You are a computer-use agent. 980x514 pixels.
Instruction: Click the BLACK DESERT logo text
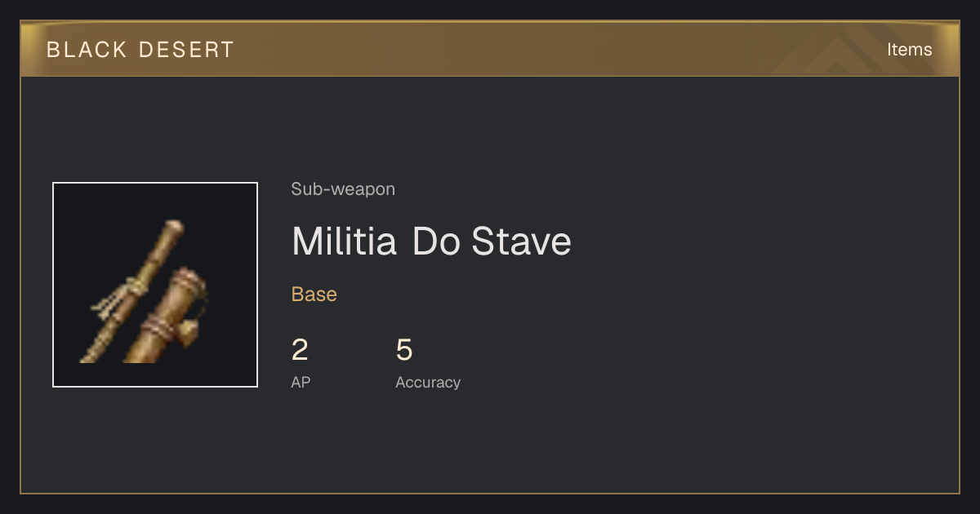pyautogui.click(x=140, y=50)
